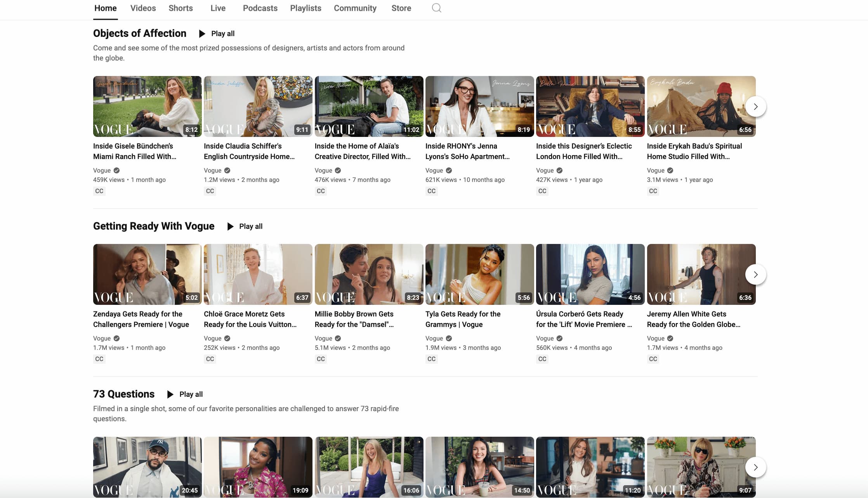868x498 pixels.
Task: Click the CC badge on the Gisele Bündchen video
Action: [99, 191]
